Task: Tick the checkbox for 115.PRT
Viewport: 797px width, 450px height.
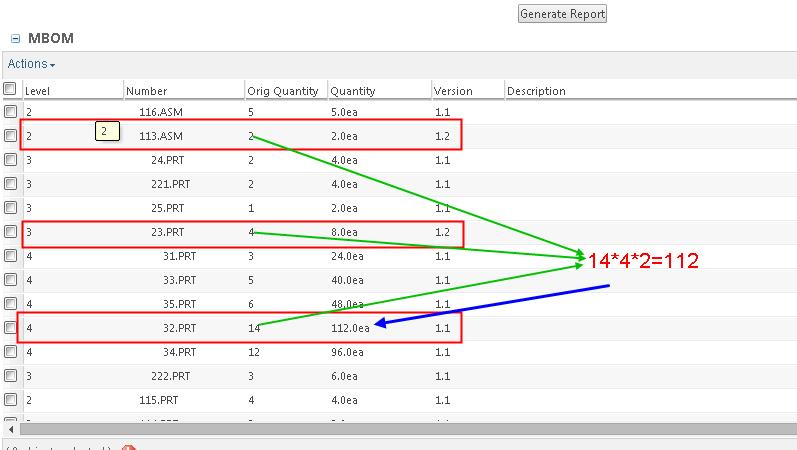Action: 10,400
